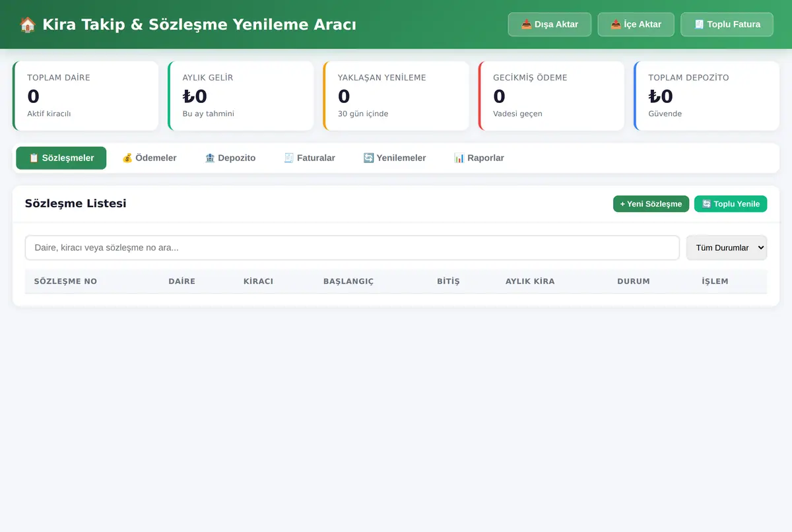The width and height of the screenshot is (792, 532).
Task: Select the Gecikmiş Ödeme stat card
Action: 552,96
